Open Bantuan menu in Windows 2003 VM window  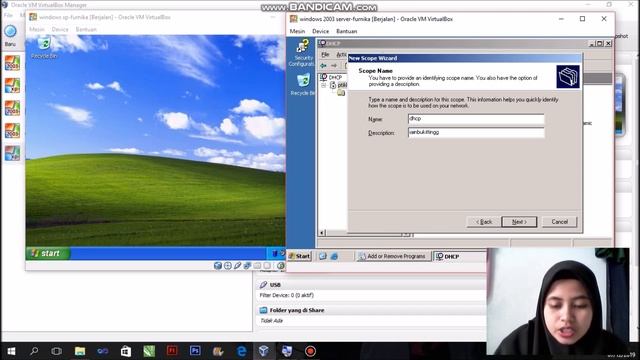click(x=347, y=31)
